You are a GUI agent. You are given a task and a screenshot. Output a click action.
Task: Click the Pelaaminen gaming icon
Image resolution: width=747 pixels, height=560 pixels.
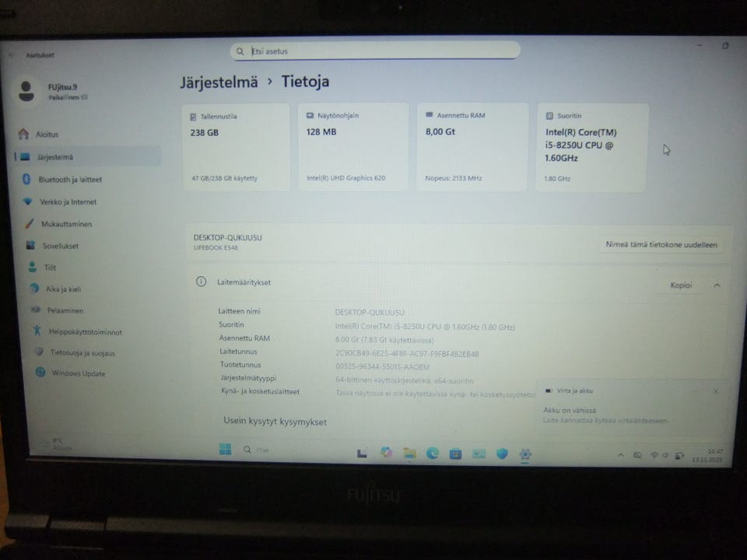click(36, 310)
